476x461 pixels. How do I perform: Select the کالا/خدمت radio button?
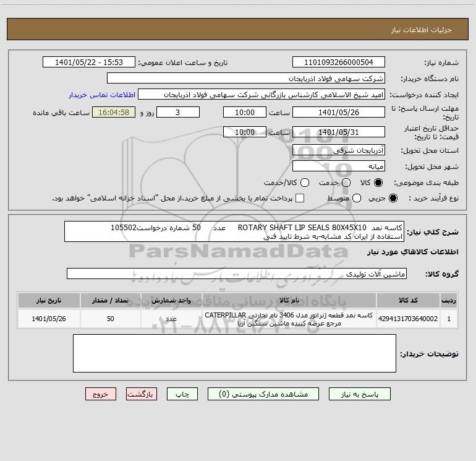click(x=305, y=183)
